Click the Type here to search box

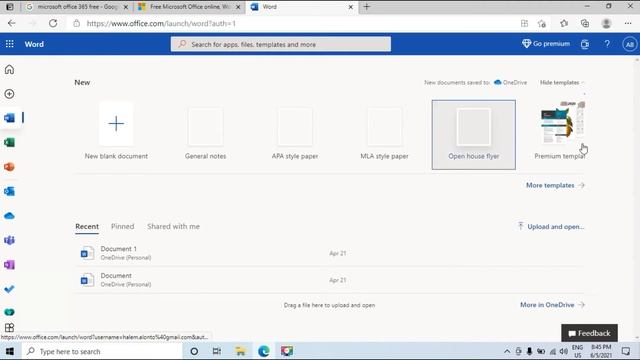(x=101, y=351)
